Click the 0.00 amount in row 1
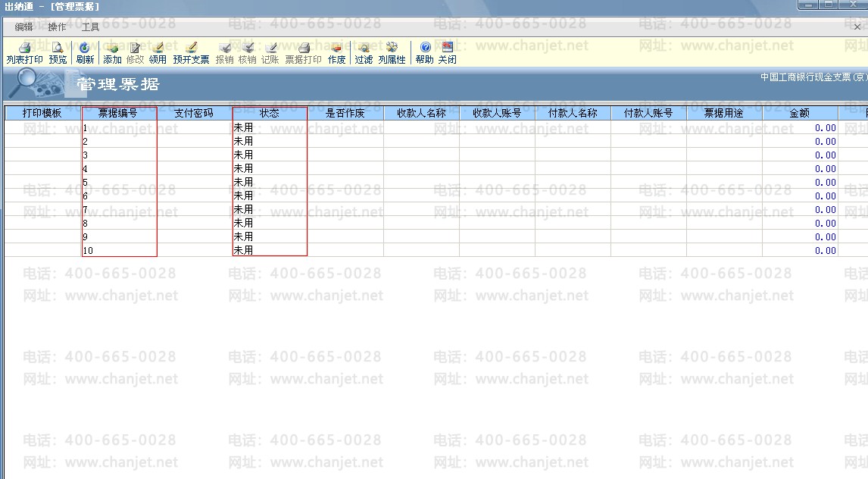 pyautogui.click(x=826, y=128)
